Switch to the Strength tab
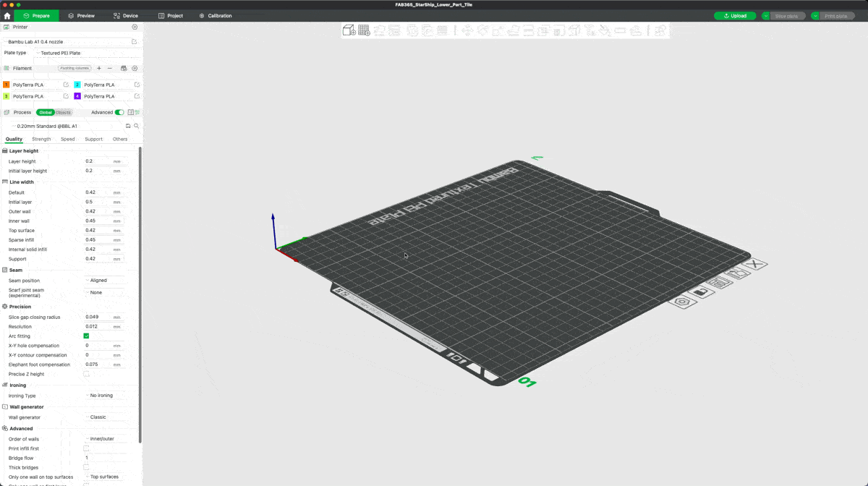Screen dimensions: 868x486 [x=41, y=139]
